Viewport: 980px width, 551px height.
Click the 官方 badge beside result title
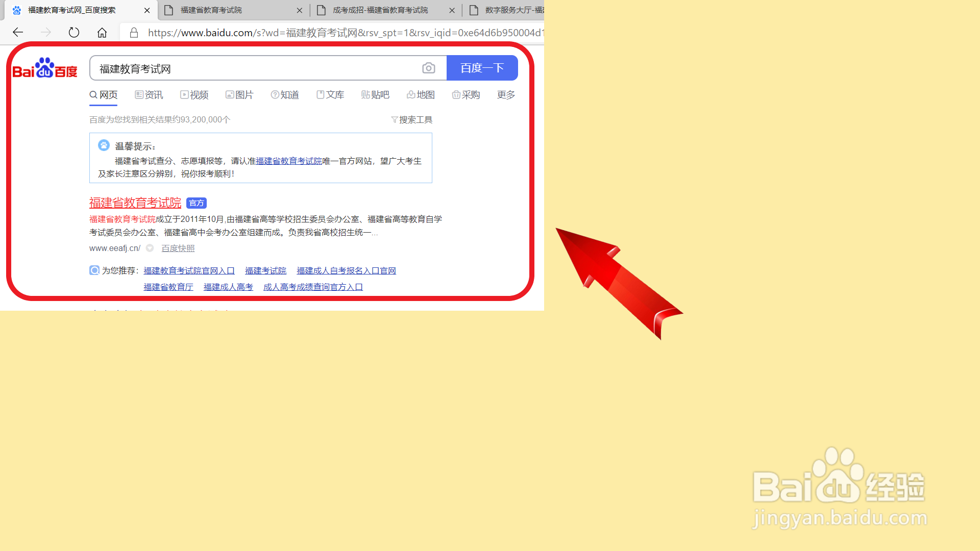pyautogui.click(x=197, y=203)
